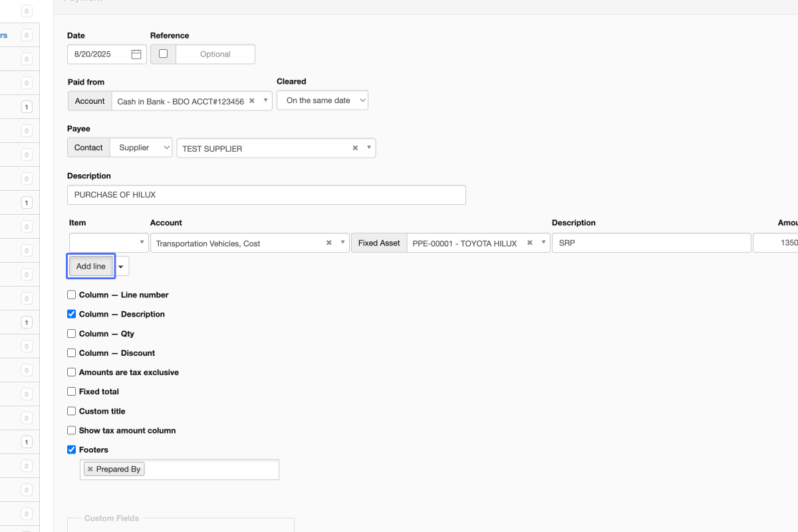Remove PPE-00001 - TOYOTA HILUX fixed asset
Viewport: 798px width, 532px height.
tap(530, 243)
